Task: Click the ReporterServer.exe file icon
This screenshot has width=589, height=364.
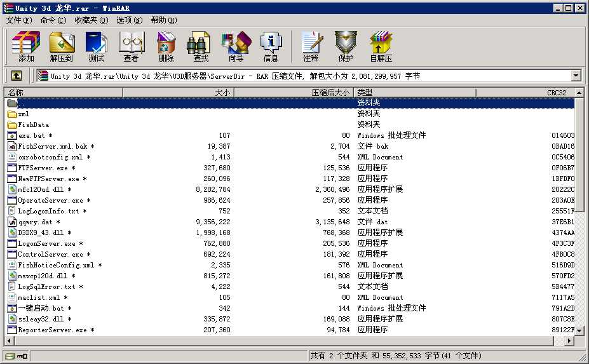Action: click(x=12, y=330)
